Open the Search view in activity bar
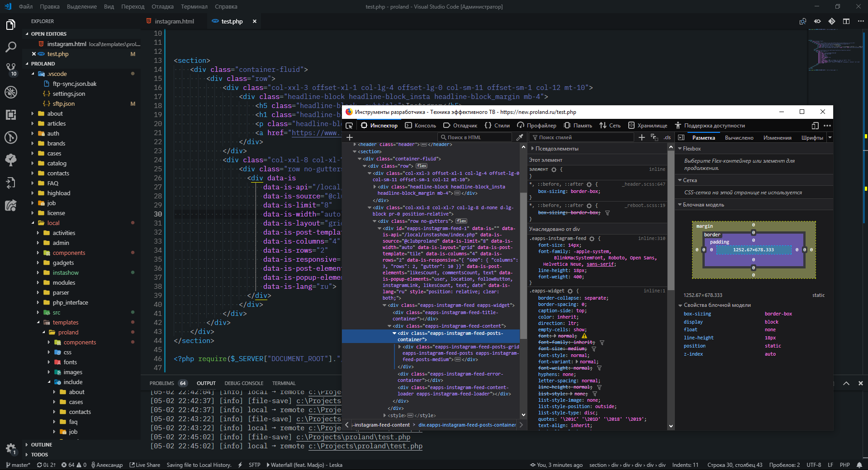The height and width of the screenshot is (470, 868). [11, 47]
